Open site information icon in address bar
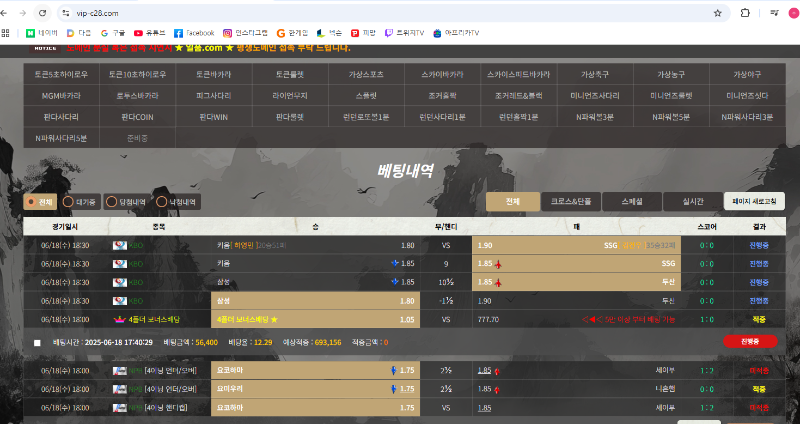Viewport: 800px width, 424px height. [x=66, y=13]
